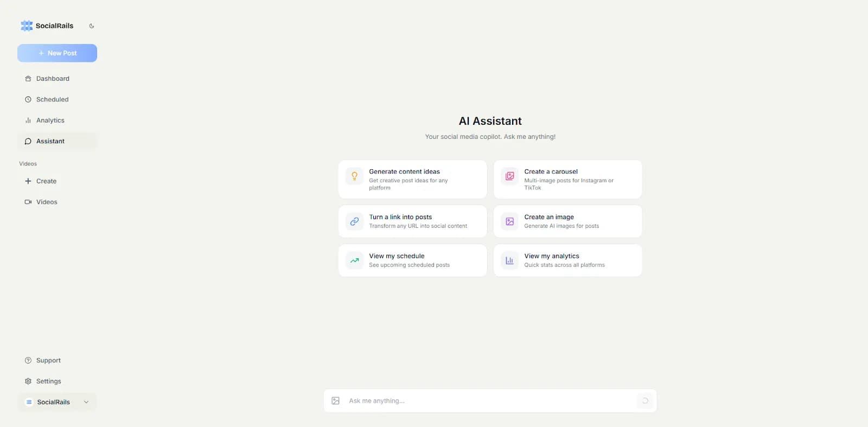This screenshot has width=868, height=427.
Task: Click the Turn a link into posts chain icon
Action: (354, 221)
